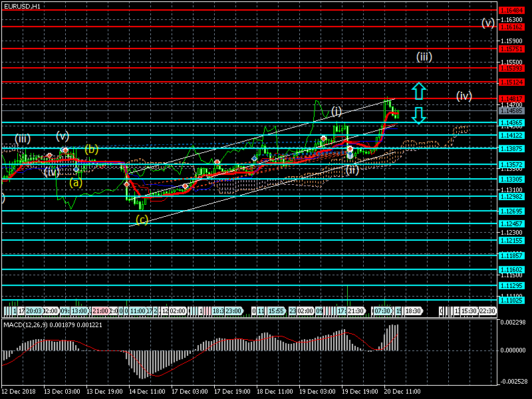
Task: Click the cyan up arrow marker
Action: (418, 91)
